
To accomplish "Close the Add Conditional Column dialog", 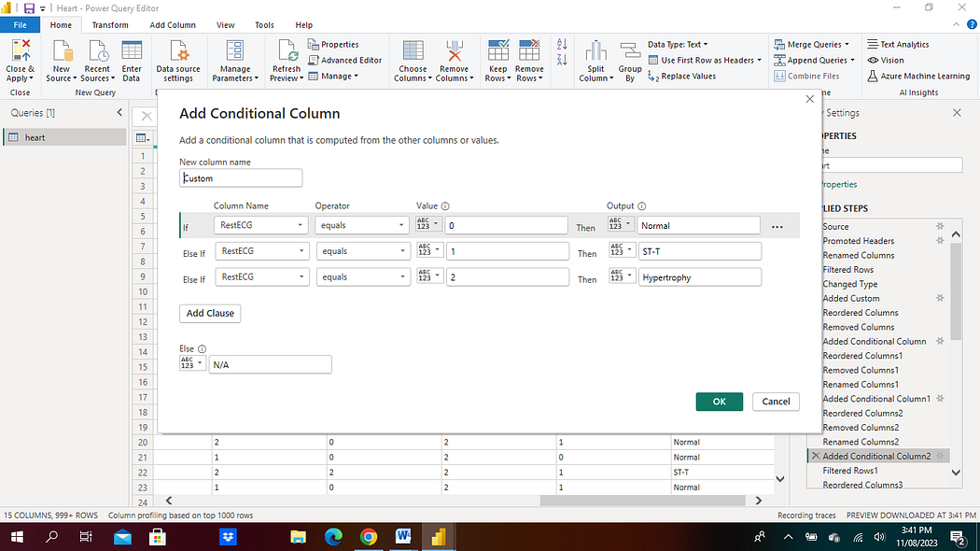I will [x=810, y=99].
